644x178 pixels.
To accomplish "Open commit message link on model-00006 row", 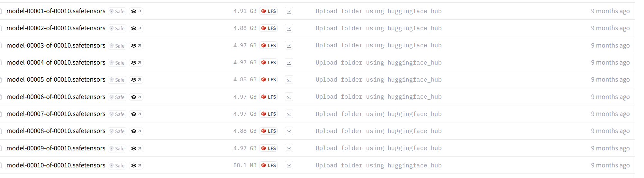I will (378, 97).
